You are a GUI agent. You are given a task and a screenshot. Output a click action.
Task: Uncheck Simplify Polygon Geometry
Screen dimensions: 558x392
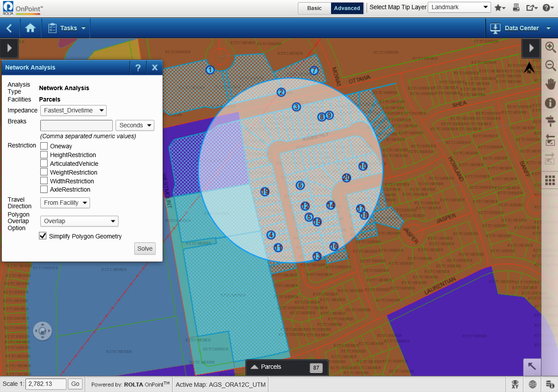pyautogui.click(x=43, y=236)
